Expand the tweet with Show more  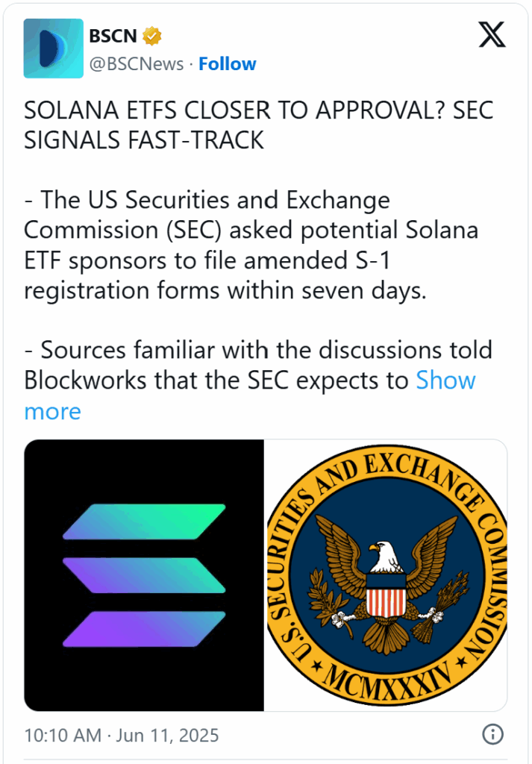click(445, 381)
